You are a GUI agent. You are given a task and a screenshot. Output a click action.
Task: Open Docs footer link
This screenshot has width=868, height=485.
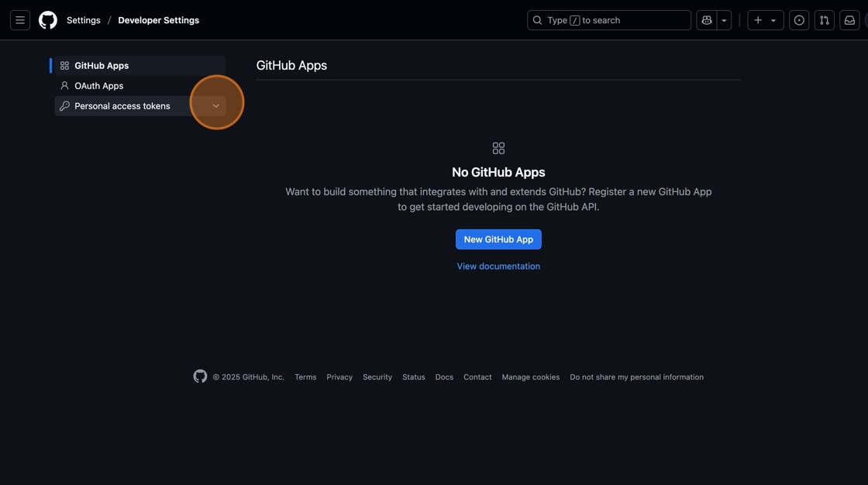pyautogui.click(x=444, y=377)
